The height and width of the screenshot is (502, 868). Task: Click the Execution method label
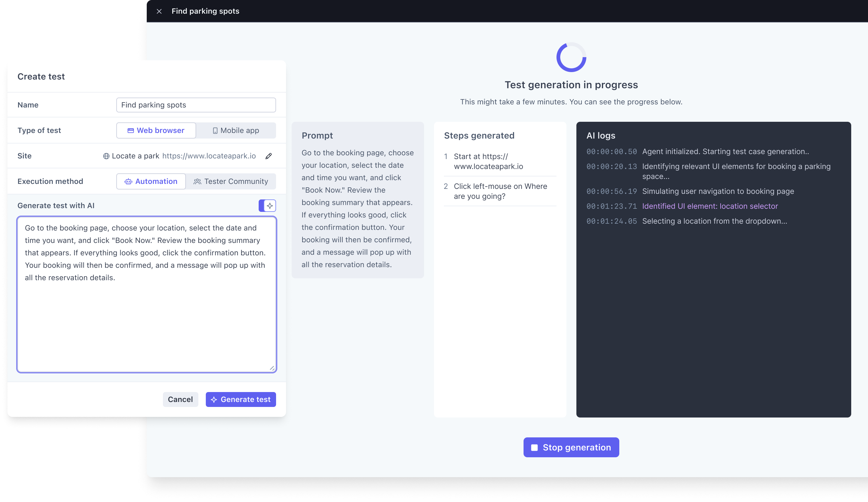[x=50, y=181]
